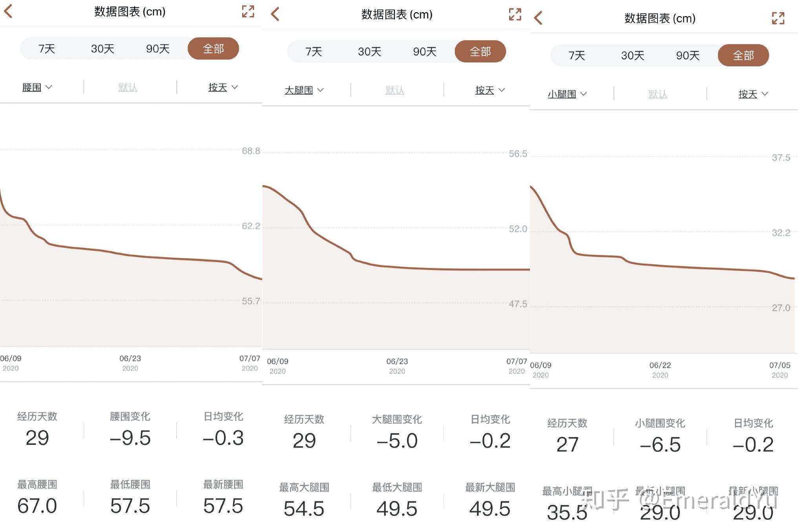Image resolution: width=798 pixels, height=532 pixels.
Task: Expand calf chart to fullscreen
Action: coord(778,18)
